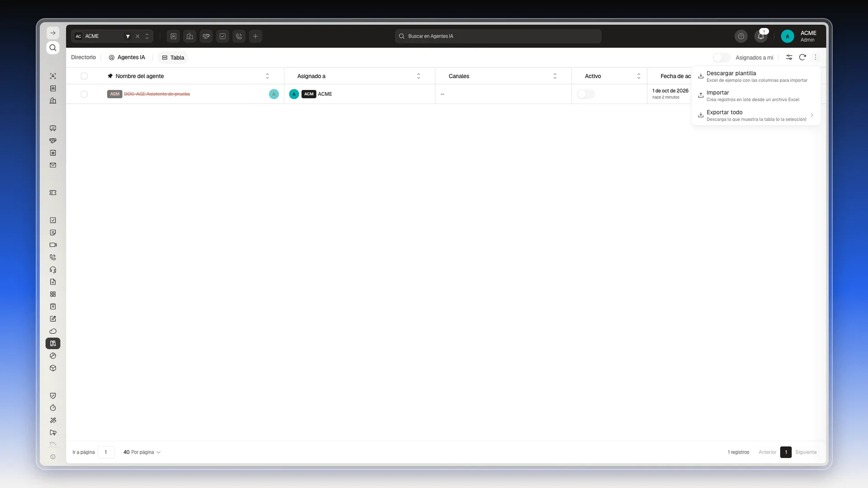
Task: Click the handshake deals icon in the top toolbar
Action: coord(206,36)
